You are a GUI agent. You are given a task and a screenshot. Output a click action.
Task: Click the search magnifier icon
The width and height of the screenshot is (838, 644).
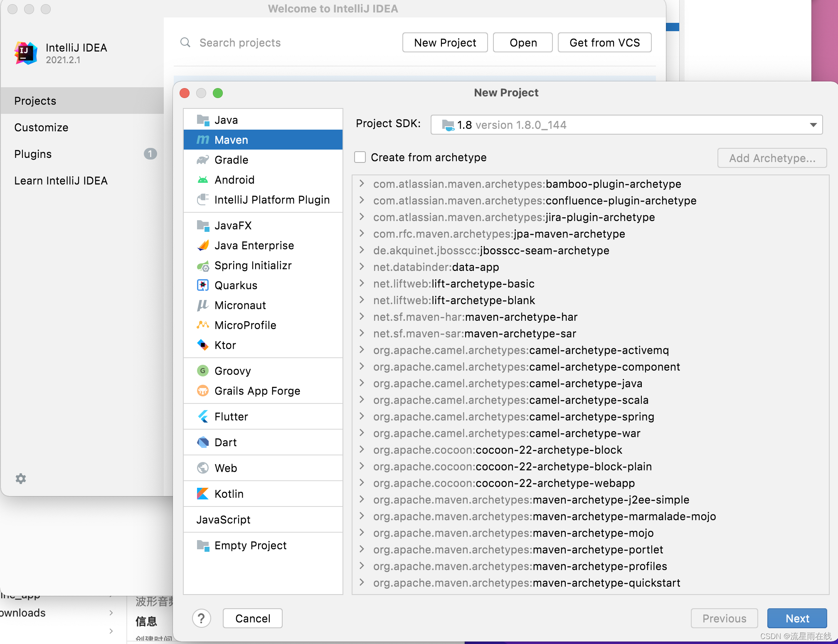pyautogui.click(x=185, y=42)
